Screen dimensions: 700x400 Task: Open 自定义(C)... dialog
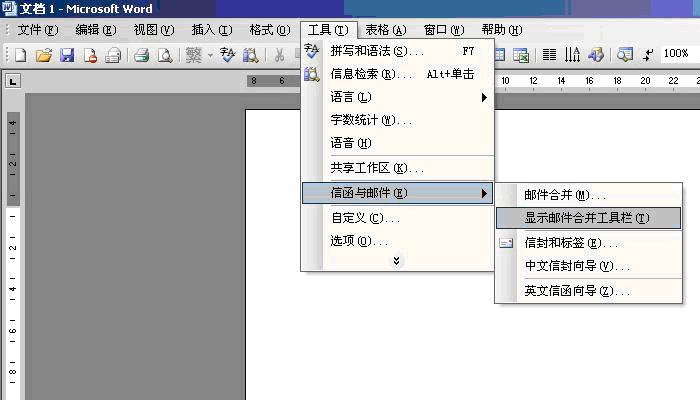click(398, 218)
